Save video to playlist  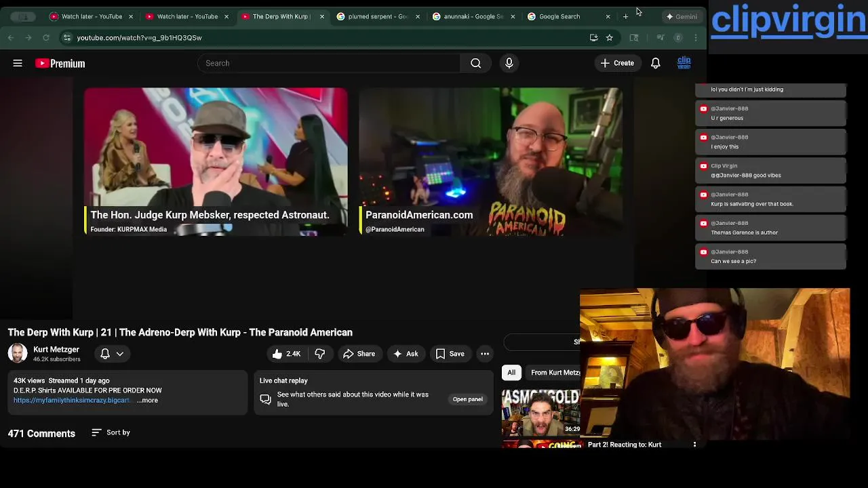[450, 354]
